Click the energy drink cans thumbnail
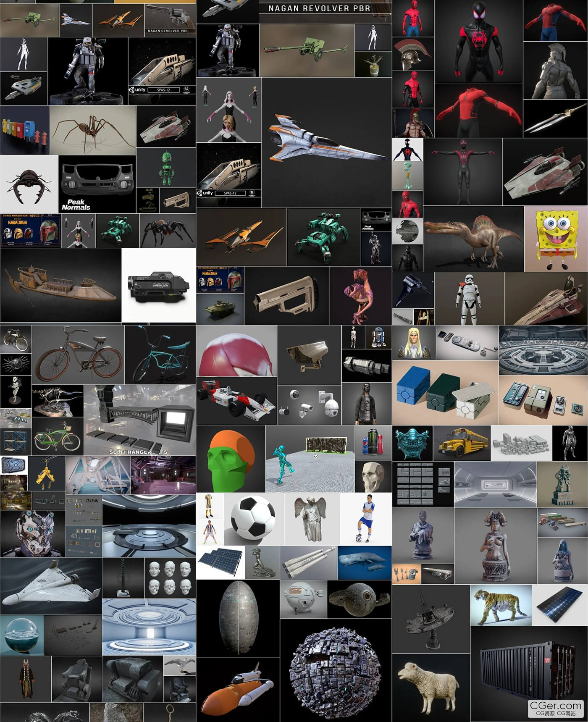The width and height of the screenshot is (588, 722). [373, 442]
